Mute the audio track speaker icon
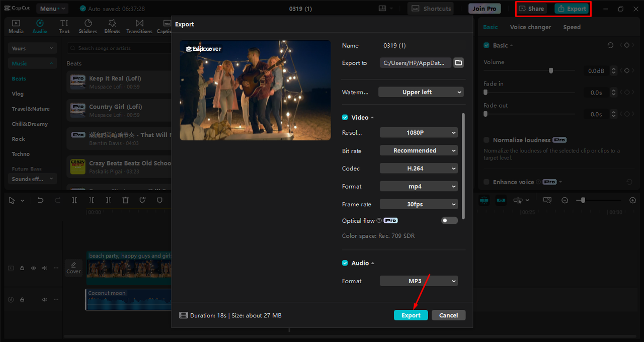The width and height of the screenshot is (644, 342). point(45,299)
